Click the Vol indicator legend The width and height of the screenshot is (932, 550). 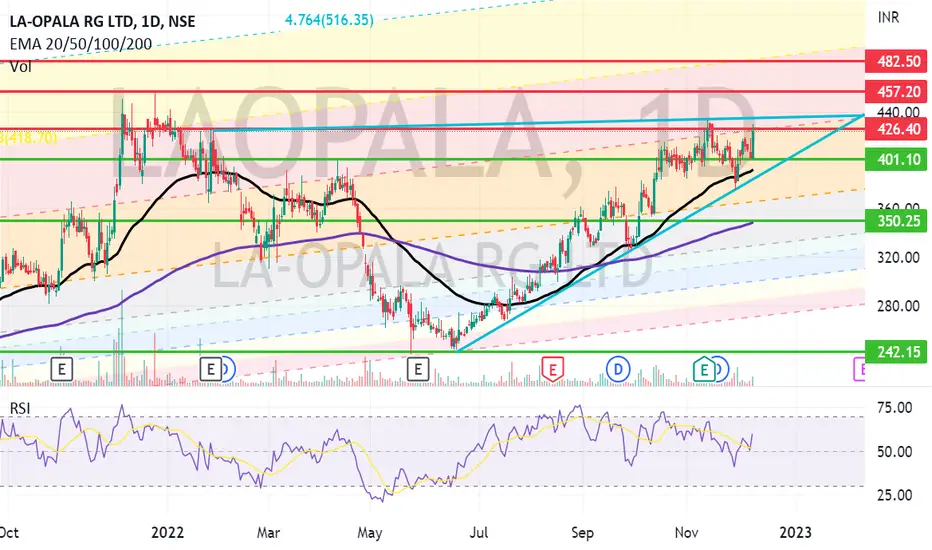pos(20,67)
